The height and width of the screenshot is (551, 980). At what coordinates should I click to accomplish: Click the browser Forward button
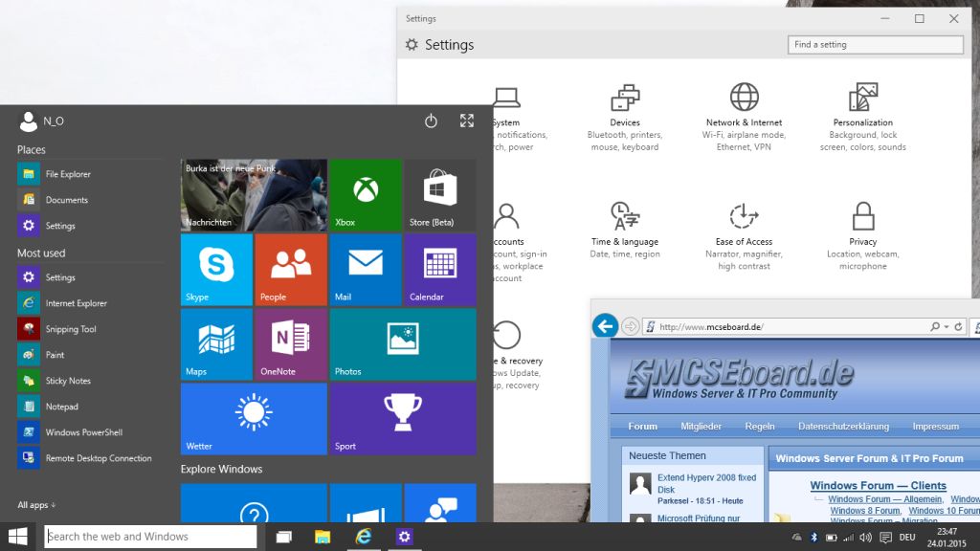click(x=630, y=326)
